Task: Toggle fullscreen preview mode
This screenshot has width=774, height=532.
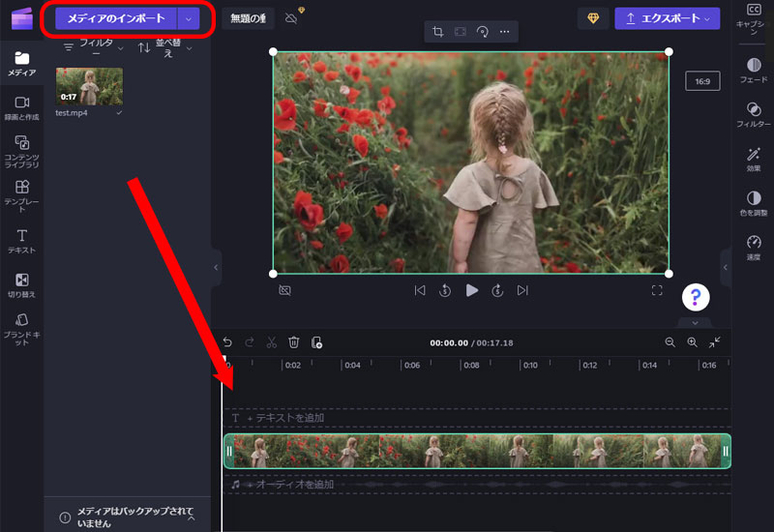Action: pos(657,290)
